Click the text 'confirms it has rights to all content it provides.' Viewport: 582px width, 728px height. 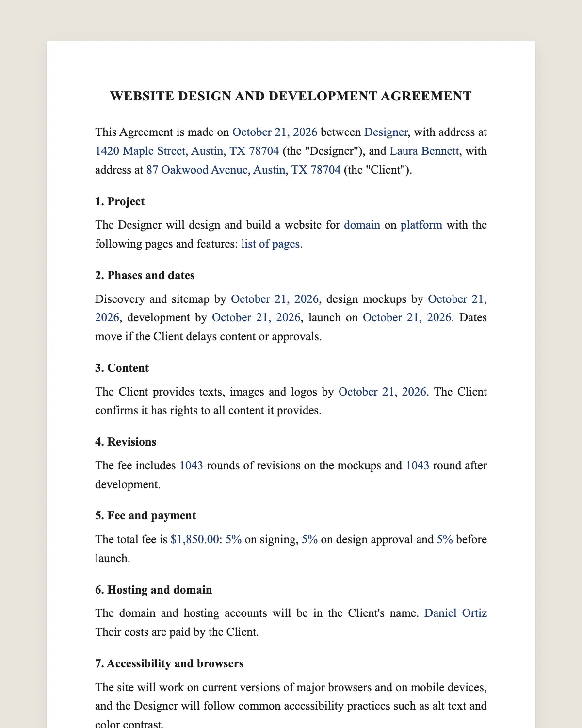[x=208, y=410]
